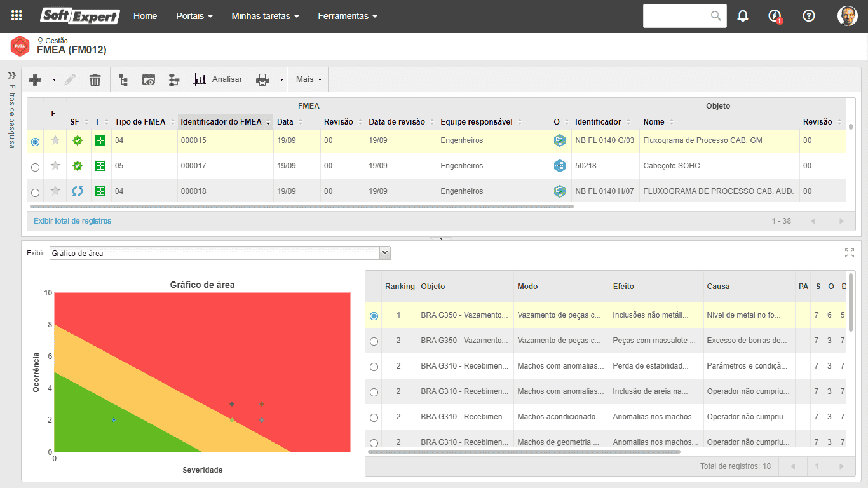
Task: Go to Home in top navigation
Action: coord(145,16)
